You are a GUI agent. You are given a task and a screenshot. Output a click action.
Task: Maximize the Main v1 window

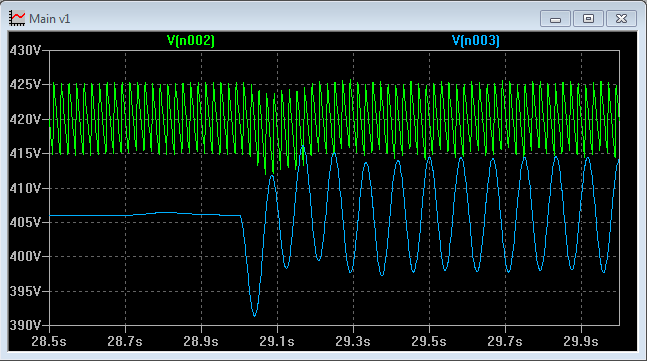click(588, 19)
